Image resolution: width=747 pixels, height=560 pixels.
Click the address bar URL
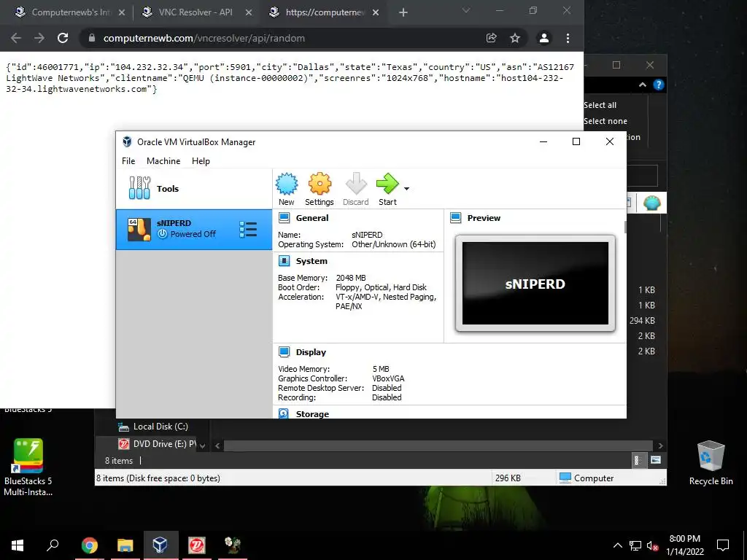coord(204,38)
